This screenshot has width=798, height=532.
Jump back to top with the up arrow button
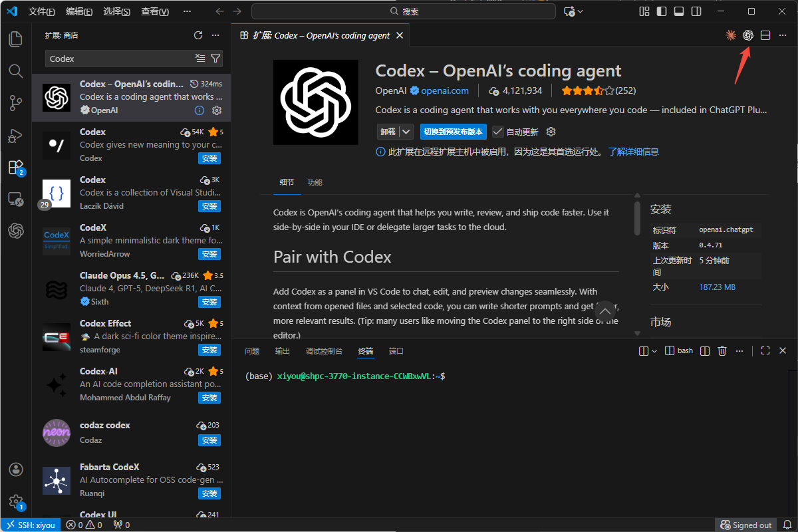(604, 311)
